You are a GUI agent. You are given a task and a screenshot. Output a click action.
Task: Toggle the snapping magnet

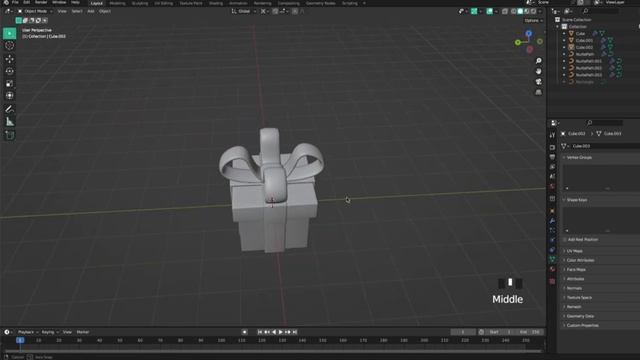[276, 11]
